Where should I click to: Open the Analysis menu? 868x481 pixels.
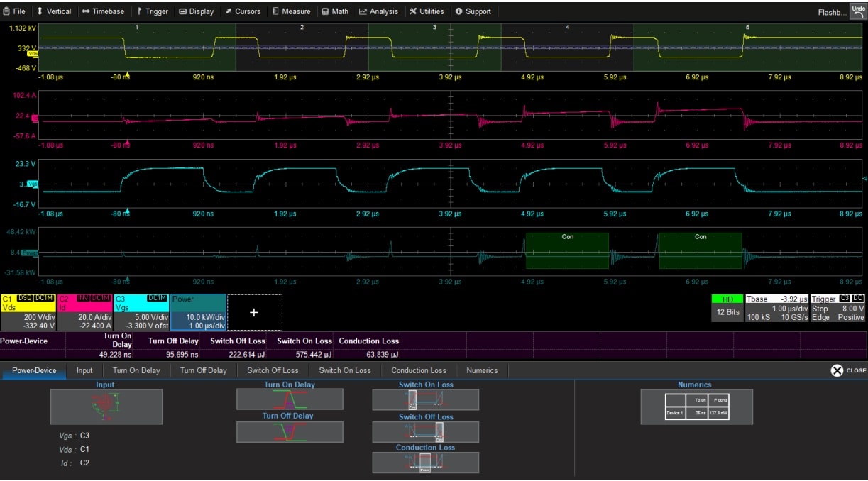click(x=379, y=11)
